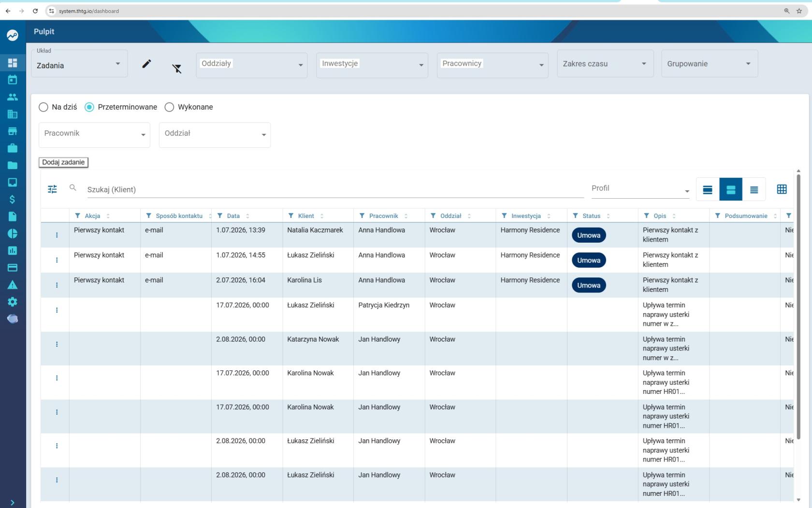Open the bar chart icon in the sidebar
The width and height of the screenshot is (812, 508).
coord(13,250)
